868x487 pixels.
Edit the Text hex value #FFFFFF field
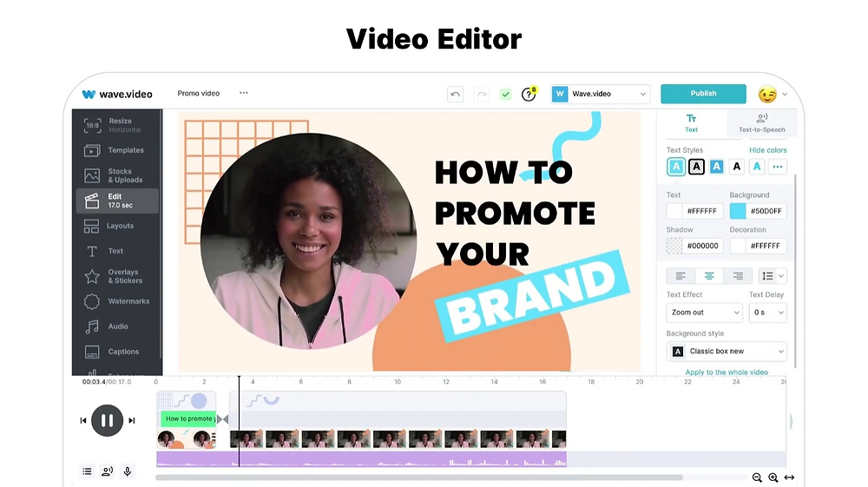click(702, 211)
